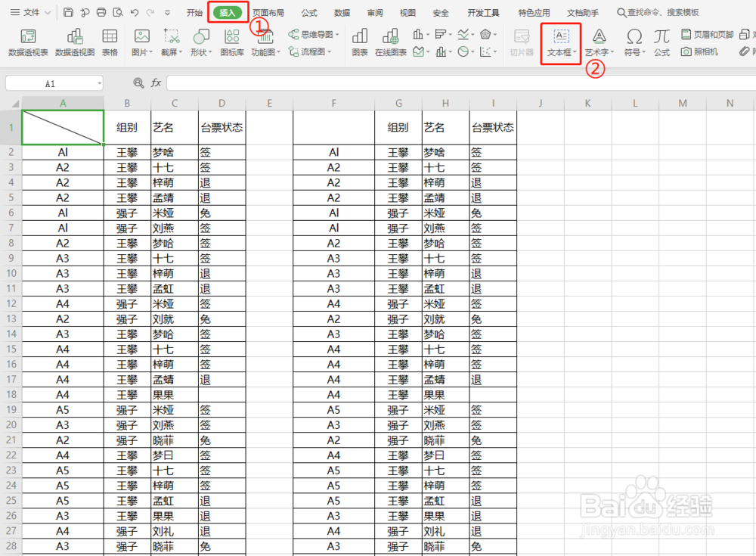756x556 pixels.
Task: Open the 思维导图 mind map dropdown
Action: click(314, 34)
